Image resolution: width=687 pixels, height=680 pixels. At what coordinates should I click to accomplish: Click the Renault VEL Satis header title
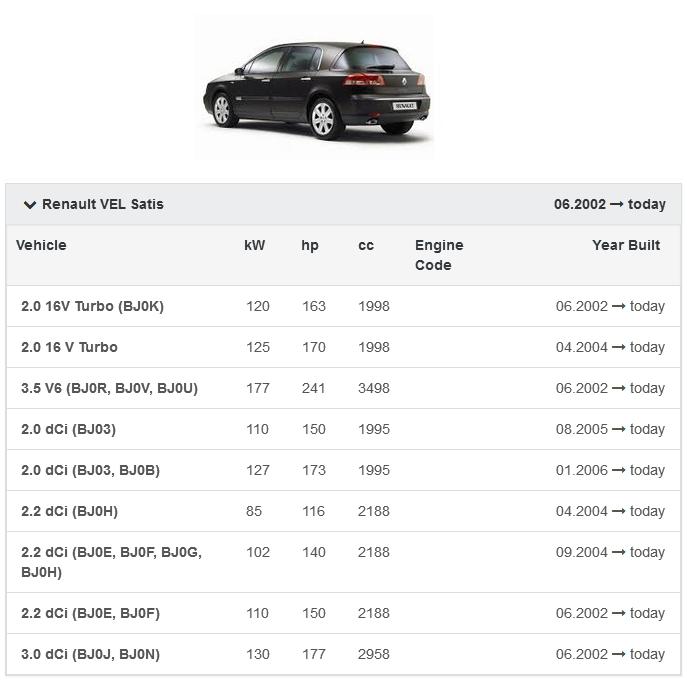click(x=102, y=204)
